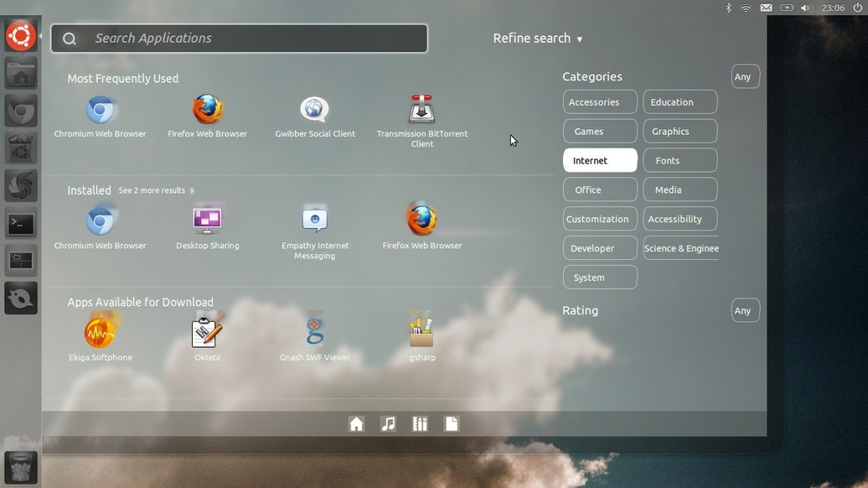This screenshot has height=488, width=868.
Task: Click Most Frequently Used heading
Action: [x=123, y=78]
